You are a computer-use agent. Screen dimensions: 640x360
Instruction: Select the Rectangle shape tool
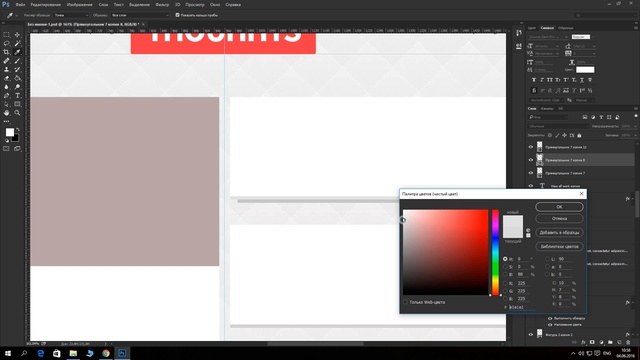click(x=18, y=104)
